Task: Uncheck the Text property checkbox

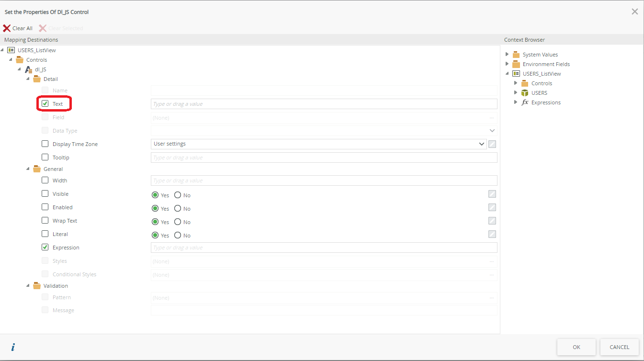Action: pos(45,103)
